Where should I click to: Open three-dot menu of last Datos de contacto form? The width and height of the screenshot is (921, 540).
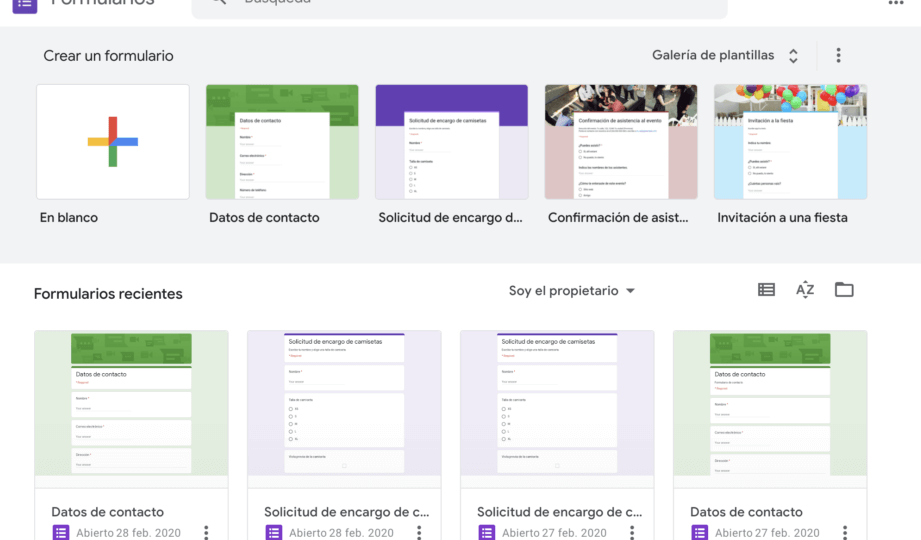(x=845, y=532)
